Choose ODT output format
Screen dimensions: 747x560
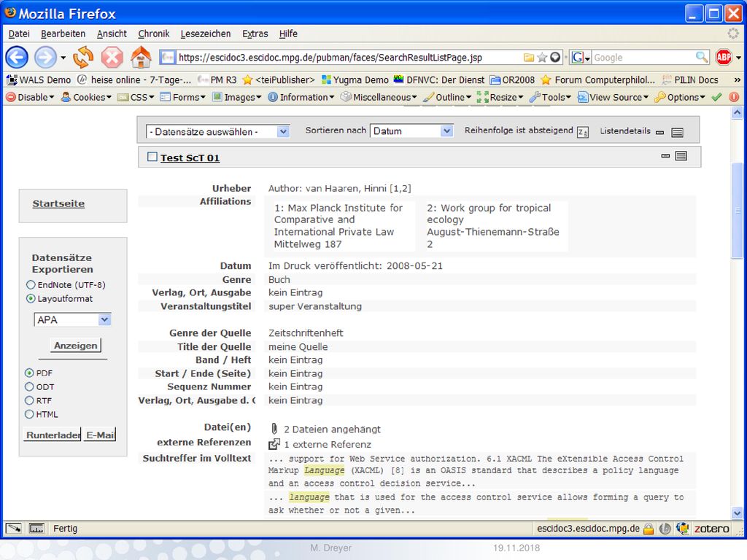(x=29, y=386)
